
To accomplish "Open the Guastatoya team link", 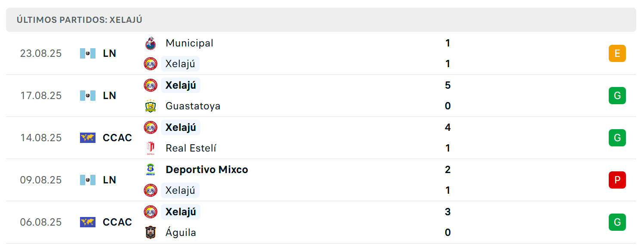I will (x=193, y=106).
